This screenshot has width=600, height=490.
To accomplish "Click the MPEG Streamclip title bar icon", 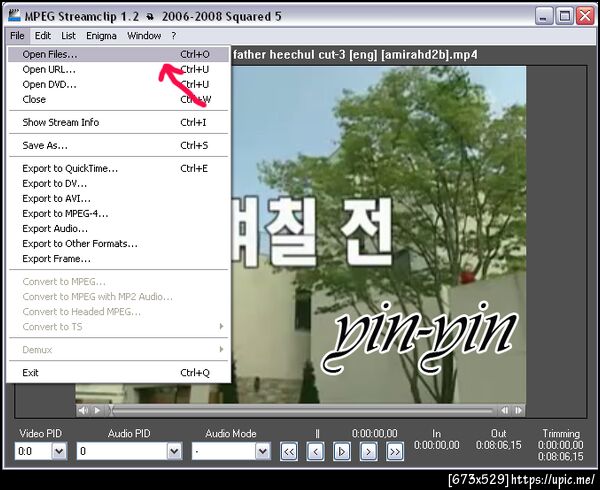I will 15,16.
